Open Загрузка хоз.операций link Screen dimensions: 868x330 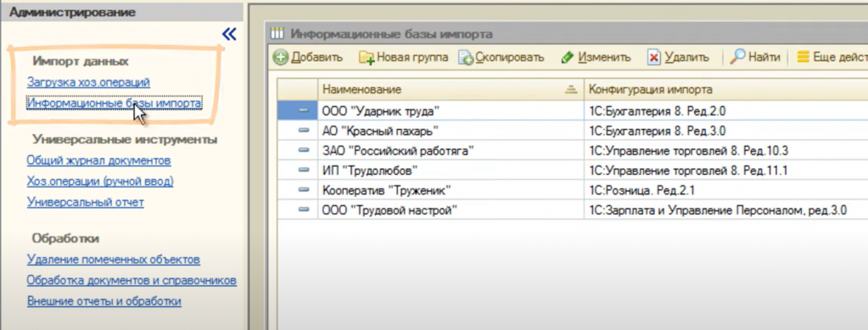[x=88, y=82]
